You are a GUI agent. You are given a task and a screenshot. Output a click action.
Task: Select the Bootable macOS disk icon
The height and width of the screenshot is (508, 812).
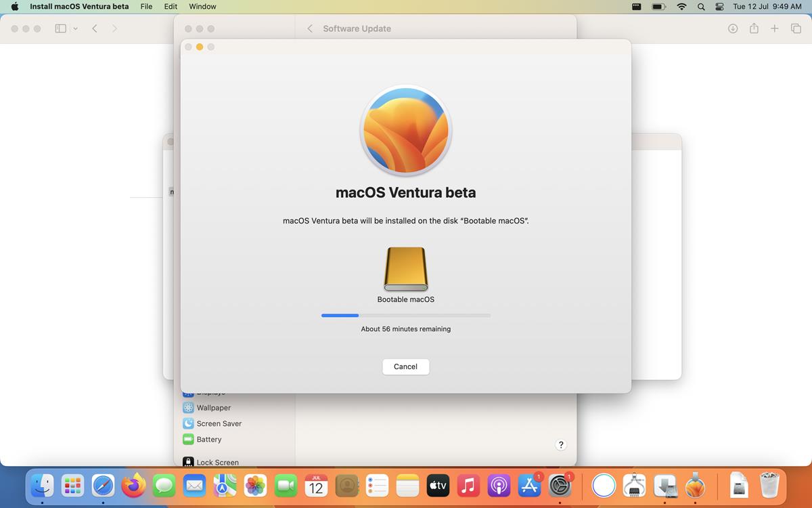405,270
